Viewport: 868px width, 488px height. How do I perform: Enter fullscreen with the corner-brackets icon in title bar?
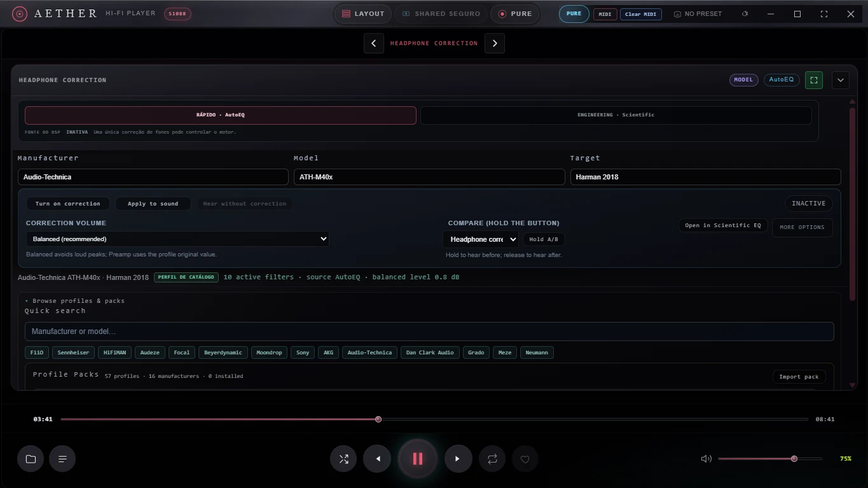click(824, 14)
